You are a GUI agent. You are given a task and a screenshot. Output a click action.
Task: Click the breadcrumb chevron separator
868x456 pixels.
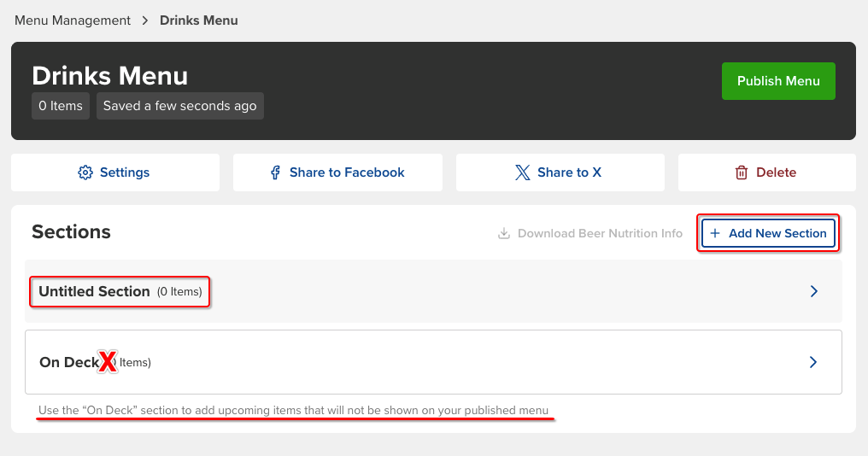(x=145, y=20)
